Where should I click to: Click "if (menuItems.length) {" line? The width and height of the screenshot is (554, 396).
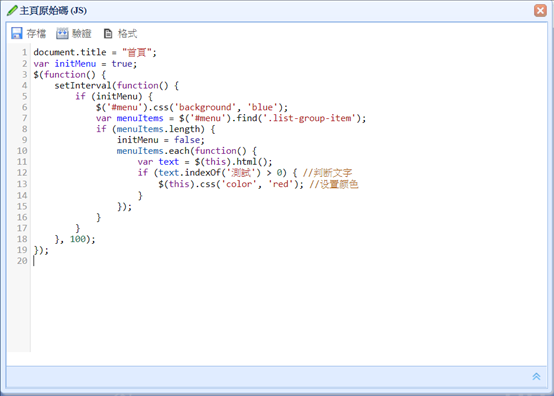155,129
